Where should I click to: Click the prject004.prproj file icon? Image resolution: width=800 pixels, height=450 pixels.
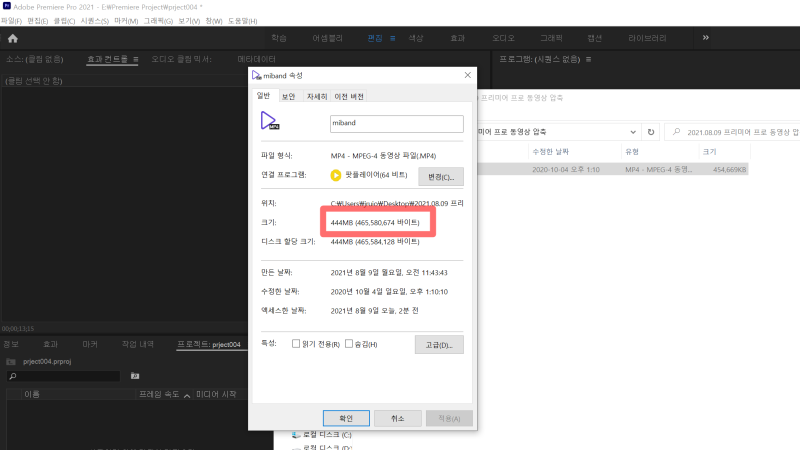click(x=11, y=362)
